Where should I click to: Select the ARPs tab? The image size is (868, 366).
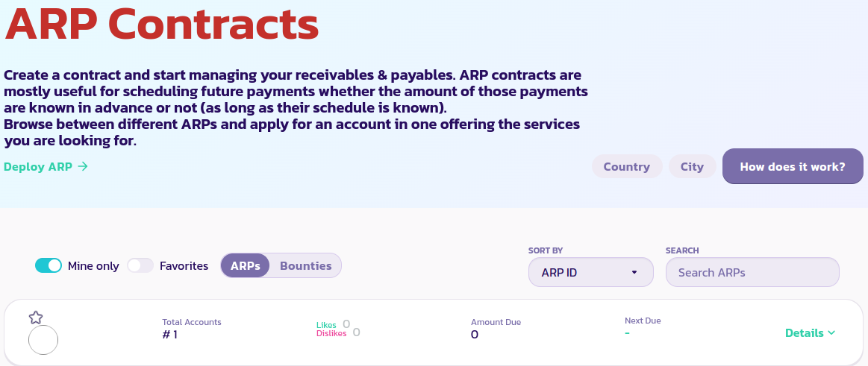coord(245,265)
